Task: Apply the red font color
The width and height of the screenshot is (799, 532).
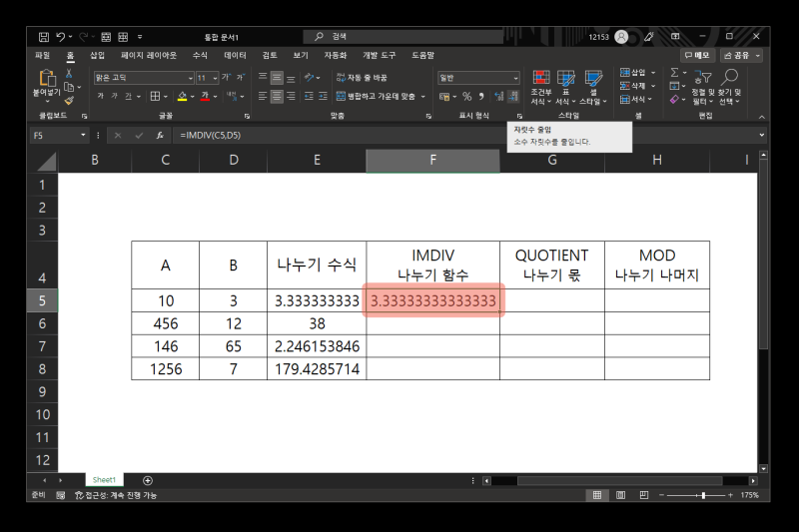Action: coord(205,96)
